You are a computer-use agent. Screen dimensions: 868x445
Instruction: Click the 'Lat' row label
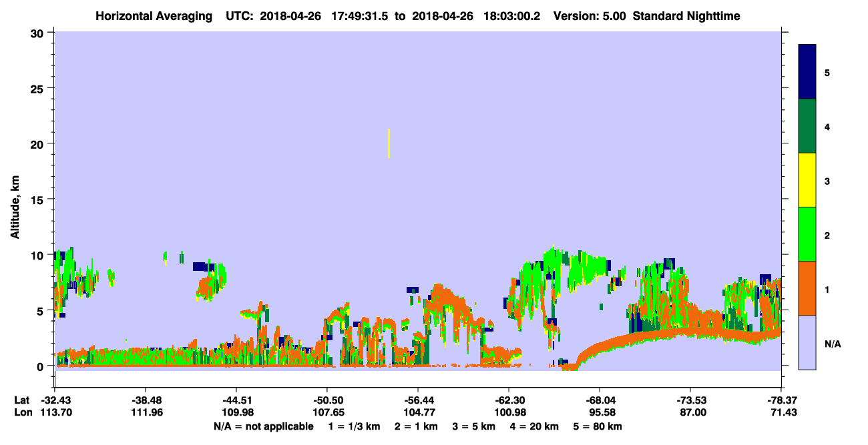pos(22,400)
